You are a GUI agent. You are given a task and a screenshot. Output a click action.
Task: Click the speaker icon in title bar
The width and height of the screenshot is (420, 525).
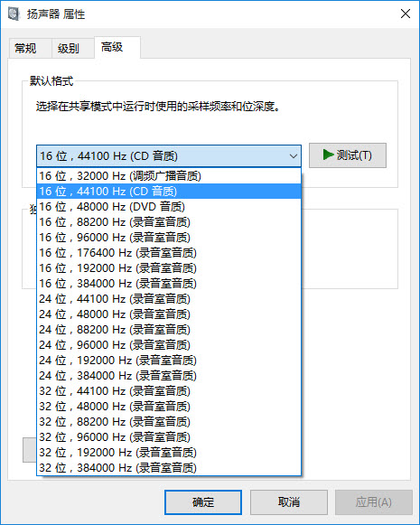[x=14, y=14]
